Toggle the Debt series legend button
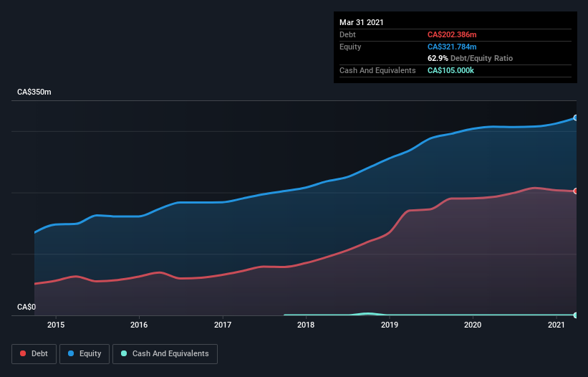The height and width of the screenshot is (377, 588). pyautogui.click(x=34, y=354)
